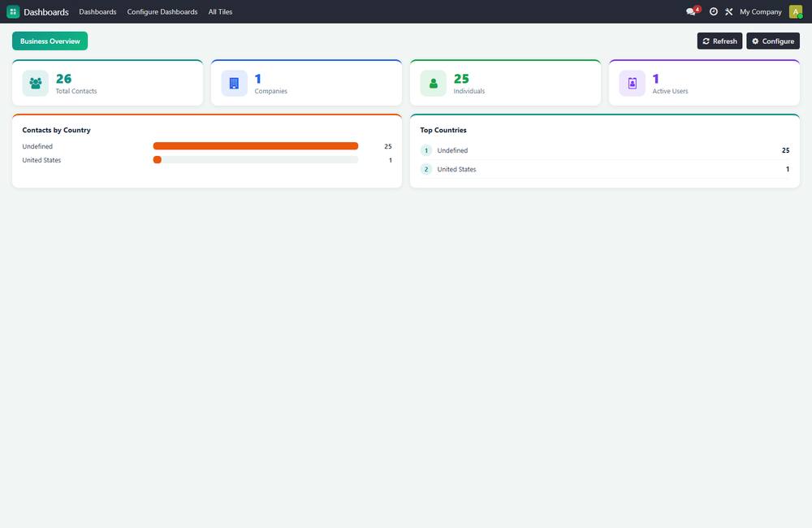Click Undefined in Top Countries list
Image resolution: width=812 pixels, height=528 pixels.
pyautogui.click(x=452, y=150)
